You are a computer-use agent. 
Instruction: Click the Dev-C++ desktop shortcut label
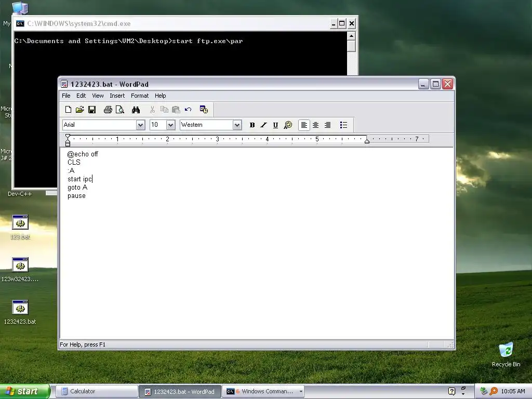[20, 194]
